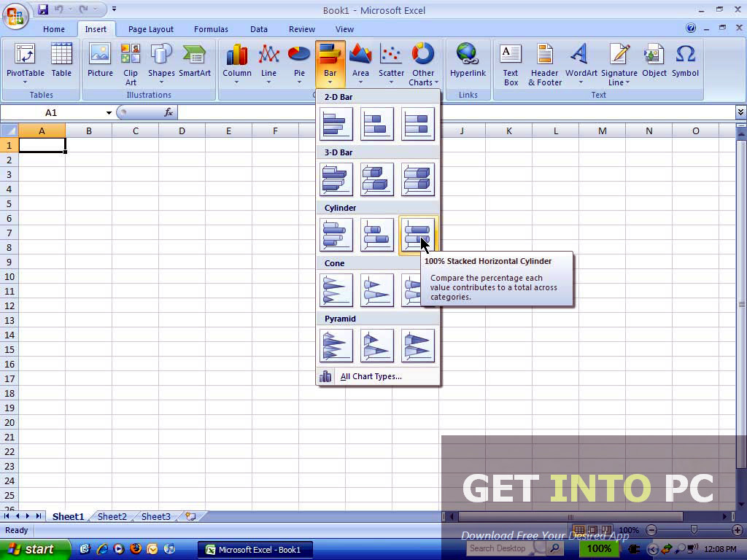
Task: Click the zoom out minus button
Action: (x=651, y=530)
